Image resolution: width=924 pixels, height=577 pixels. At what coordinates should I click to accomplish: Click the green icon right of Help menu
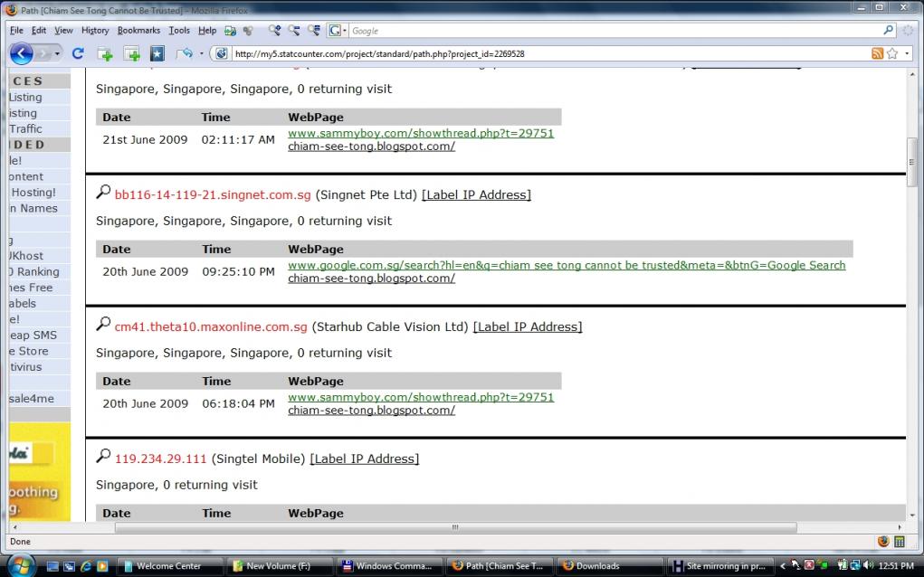231,31
